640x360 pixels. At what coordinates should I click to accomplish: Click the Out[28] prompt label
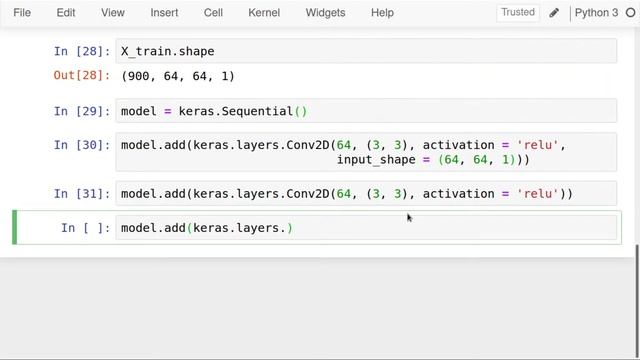82,76
